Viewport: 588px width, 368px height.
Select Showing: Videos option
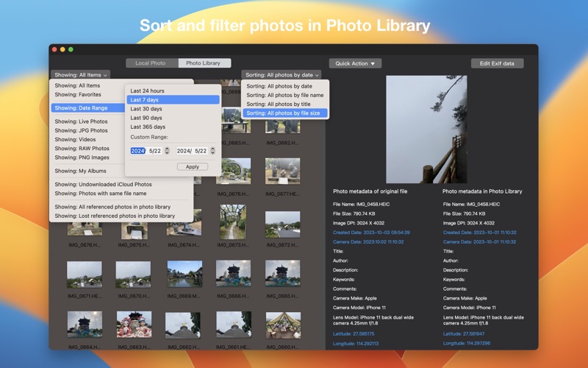point(75,139)
